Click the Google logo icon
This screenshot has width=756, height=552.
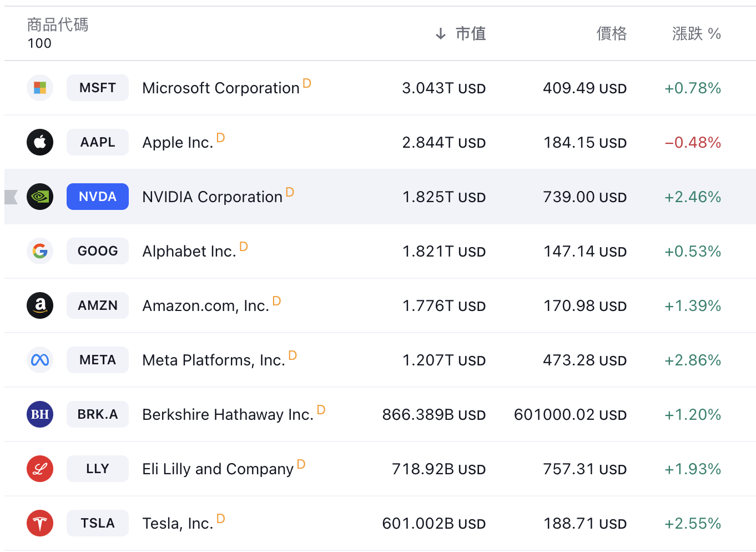tap(40, 251)
